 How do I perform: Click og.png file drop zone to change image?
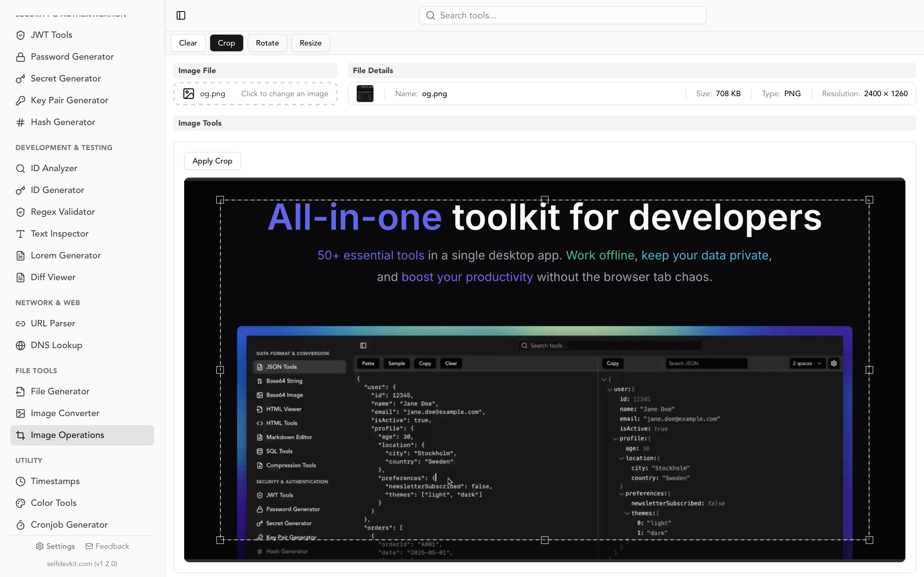tap(255, 94)
